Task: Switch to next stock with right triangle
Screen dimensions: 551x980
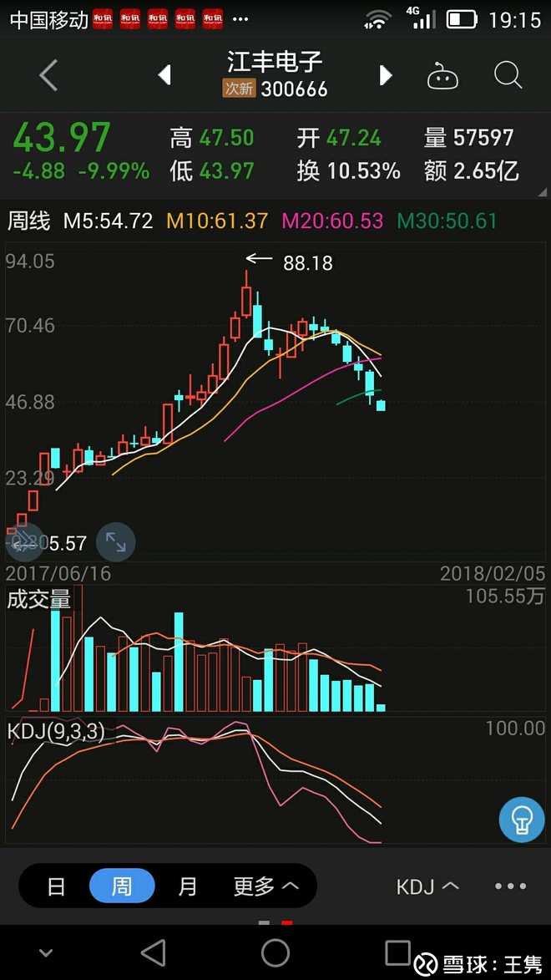Action: pos(386,76)
